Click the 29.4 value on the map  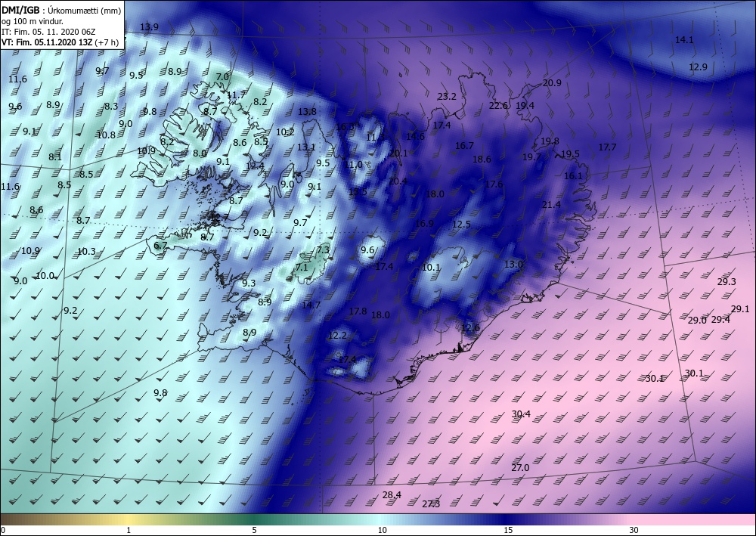pos(720,320)
